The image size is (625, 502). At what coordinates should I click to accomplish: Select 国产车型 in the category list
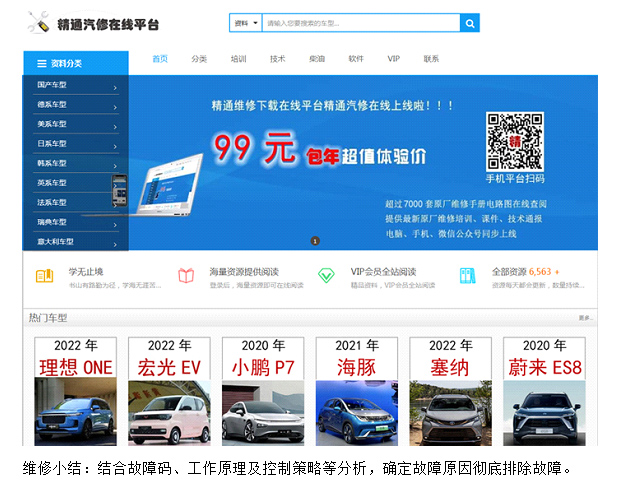click(52, 85)
